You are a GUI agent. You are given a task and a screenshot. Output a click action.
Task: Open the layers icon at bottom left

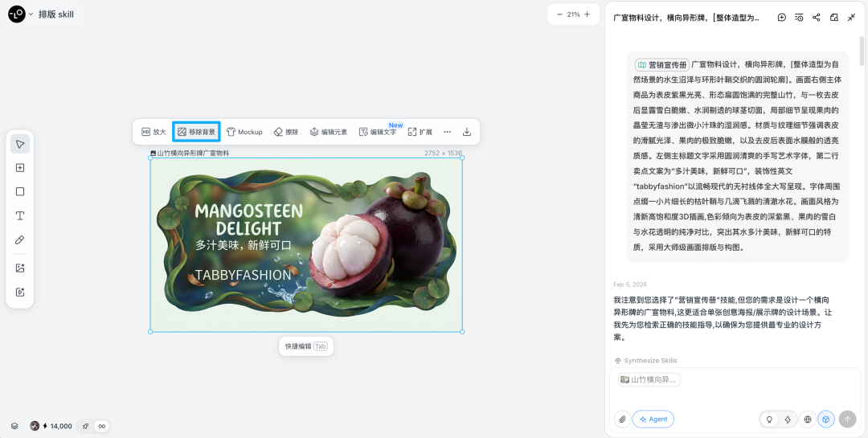pos(15,426)
